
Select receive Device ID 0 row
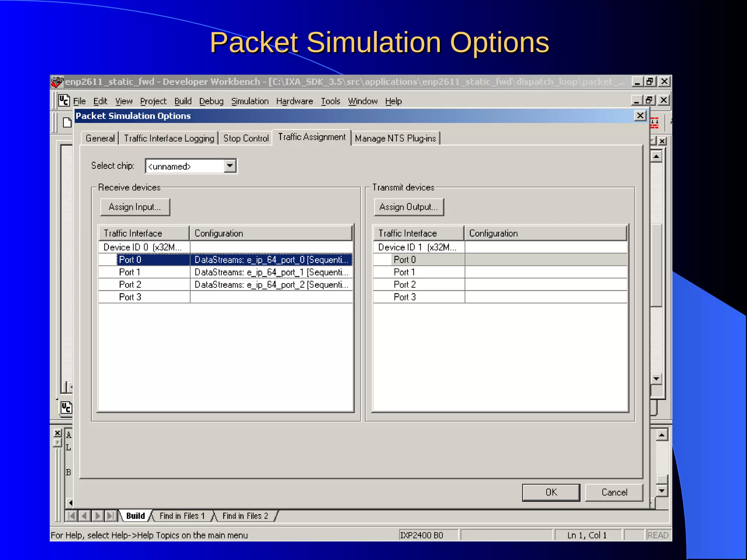click(x=225, y=247)
